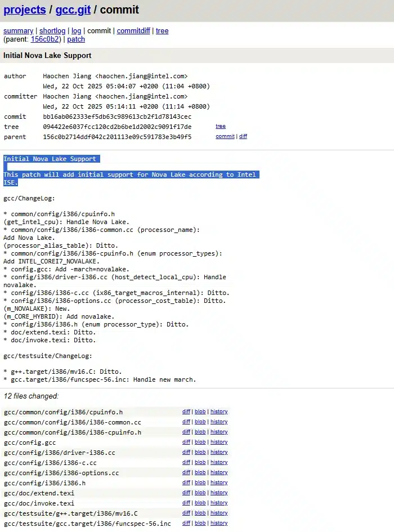The height and width of the screenshot is (532, 394).
Task: Open the commitdiff view
Action: (x=133, y=31)
